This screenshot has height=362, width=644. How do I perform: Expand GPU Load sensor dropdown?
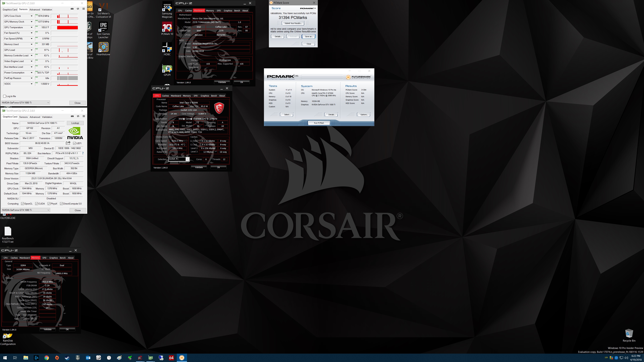click(32, 50)
